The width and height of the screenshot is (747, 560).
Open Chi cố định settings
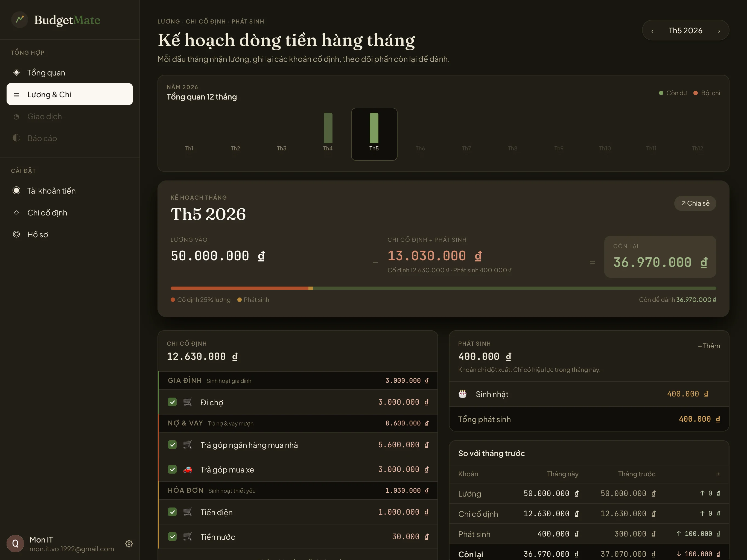[69, 213]
